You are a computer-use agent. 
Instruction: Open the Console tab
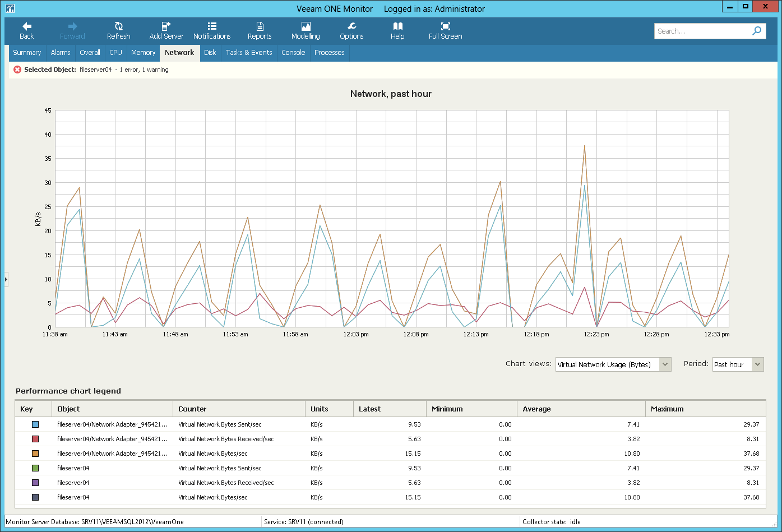coord(293,53)
